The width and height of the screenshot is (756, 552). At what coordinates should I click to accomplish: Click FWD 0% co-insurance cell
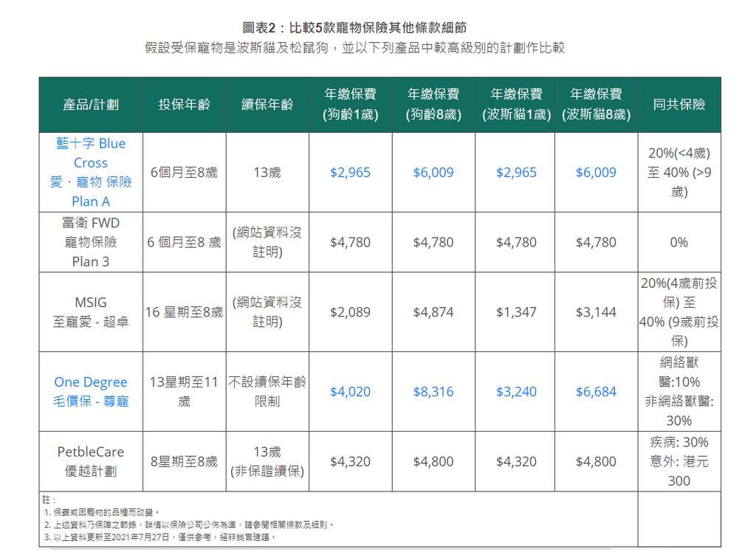(679, 242)
